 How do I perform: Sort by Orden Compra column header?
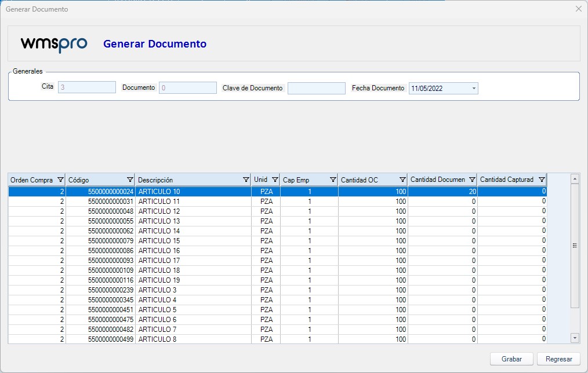tap(31, 180)
